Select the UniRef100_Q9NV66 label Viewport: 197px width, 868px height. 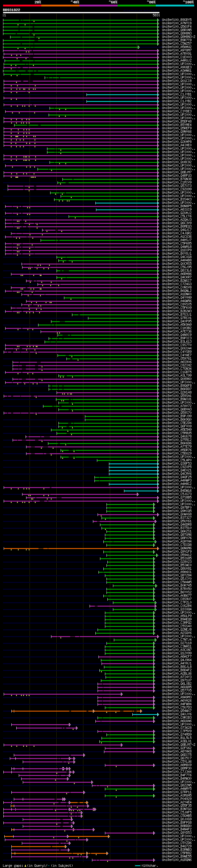177,132
